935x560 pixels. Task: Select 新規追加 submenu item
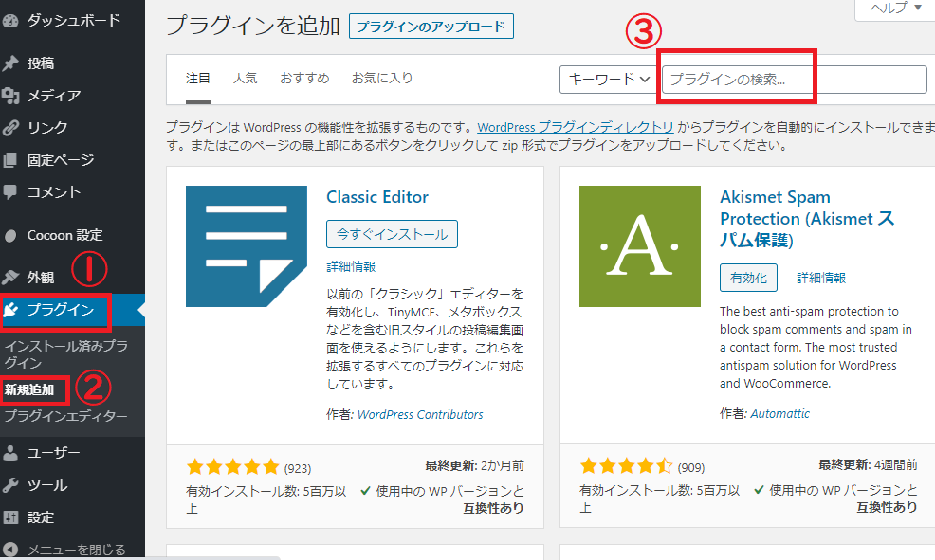click(29, 390)
